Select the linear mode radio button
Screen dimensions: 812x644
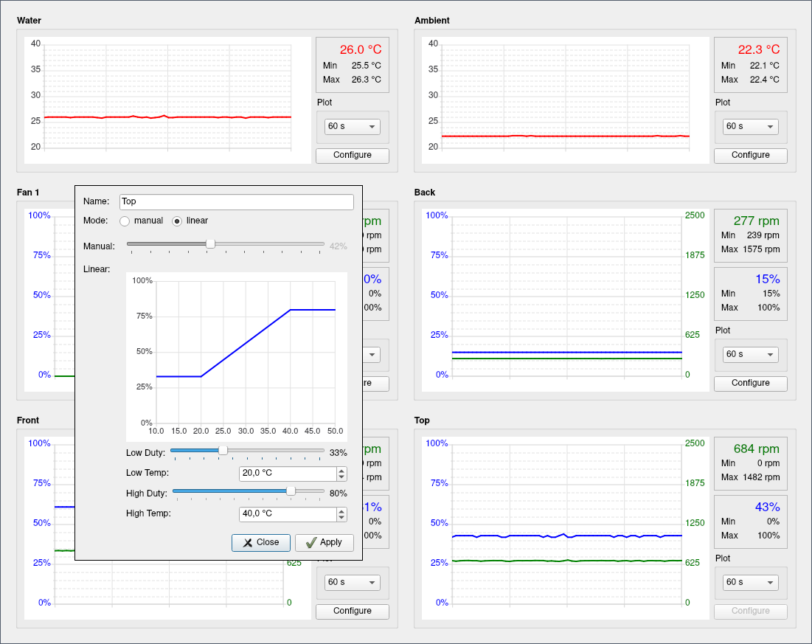[177, 221]
